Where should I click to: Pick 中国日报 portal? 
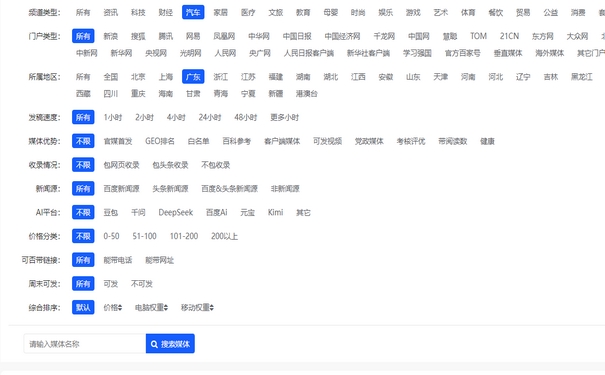(297, 36)
